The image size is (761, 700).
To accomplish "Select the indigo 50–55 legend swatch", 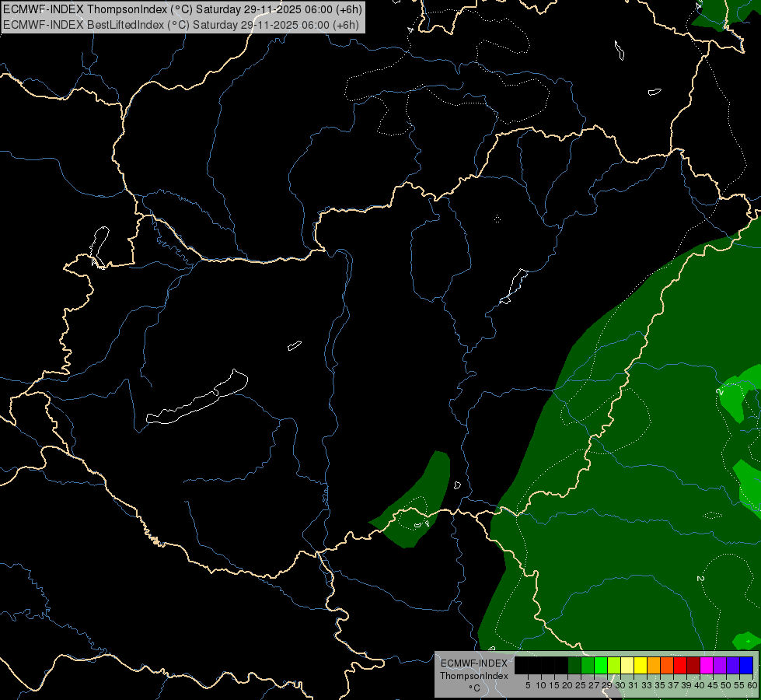I will click(x=733, y=665).
